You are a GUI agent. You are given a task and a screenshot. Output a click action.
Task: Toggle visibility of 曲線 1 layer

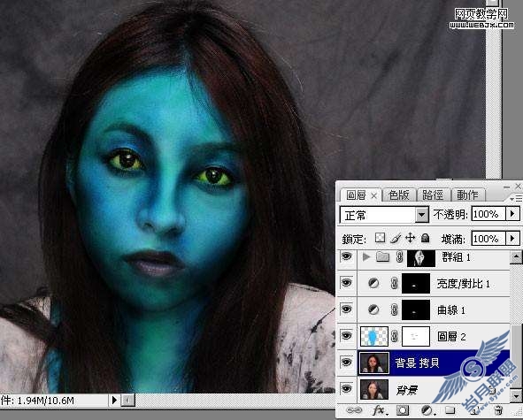point(347,309)
